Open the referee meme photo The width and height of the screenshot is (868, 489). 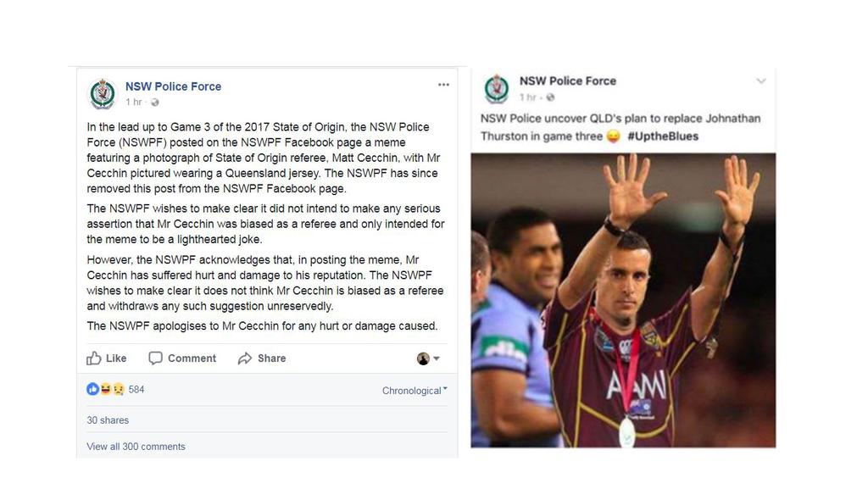click(x=623, y=300)
